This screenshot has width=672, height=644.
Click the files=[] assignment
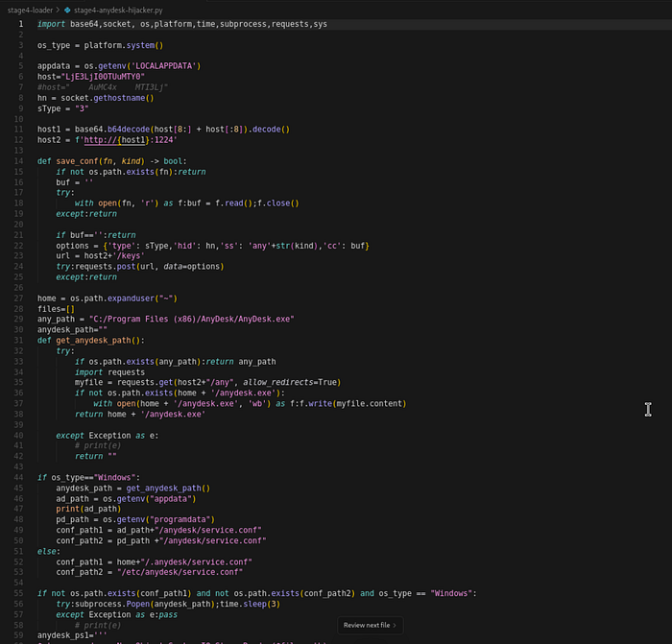56,309
